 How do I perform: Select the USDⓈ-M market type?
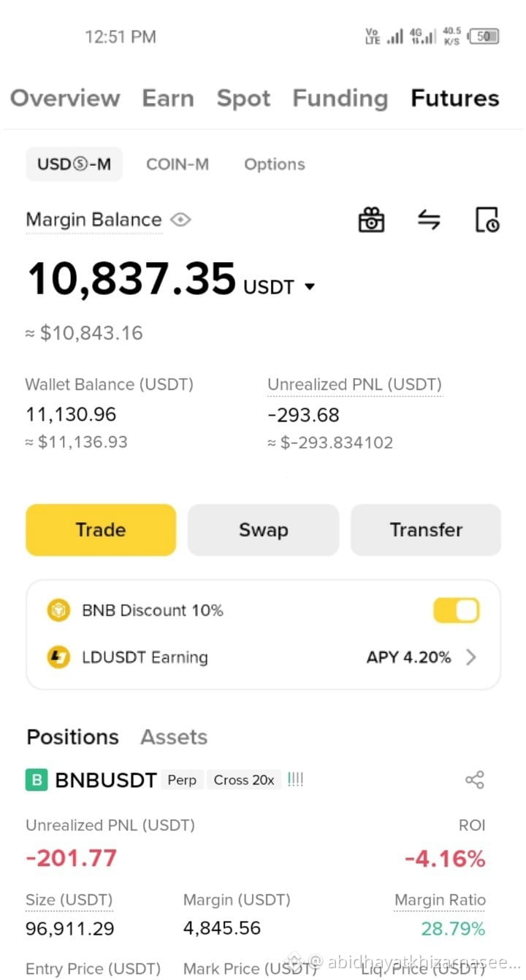pos(75,164)
